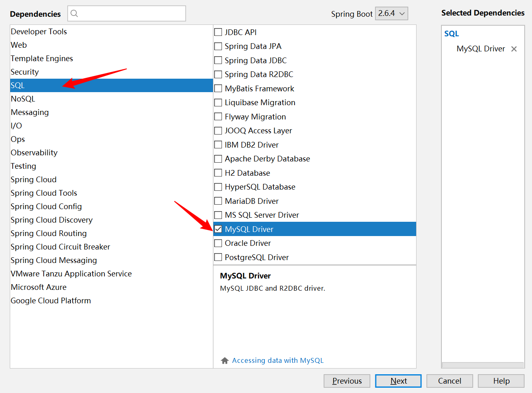
Task: Focus the dependencies search field
Action: [126, 13]
